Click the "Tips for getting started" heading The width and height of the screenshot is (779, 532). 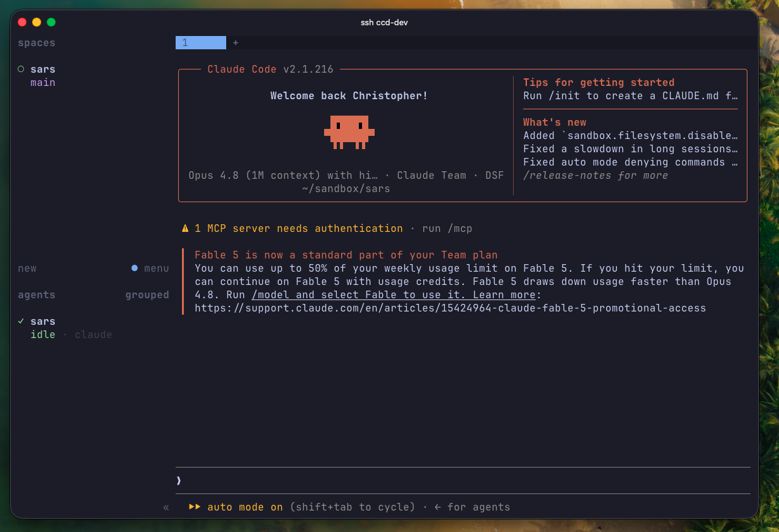[x=599, y=83]
